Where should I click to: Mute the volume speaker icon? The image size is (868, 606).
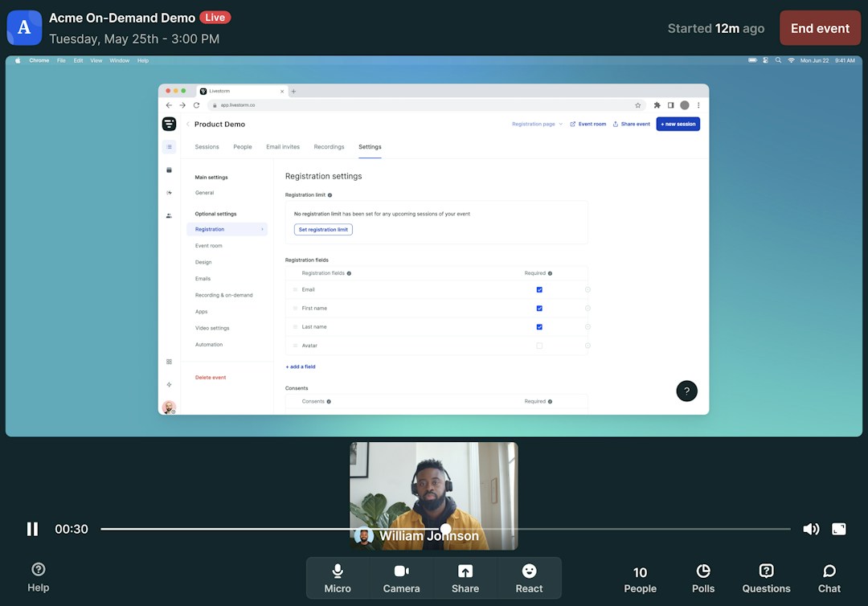pyautogui.click(x=811, y=529)
